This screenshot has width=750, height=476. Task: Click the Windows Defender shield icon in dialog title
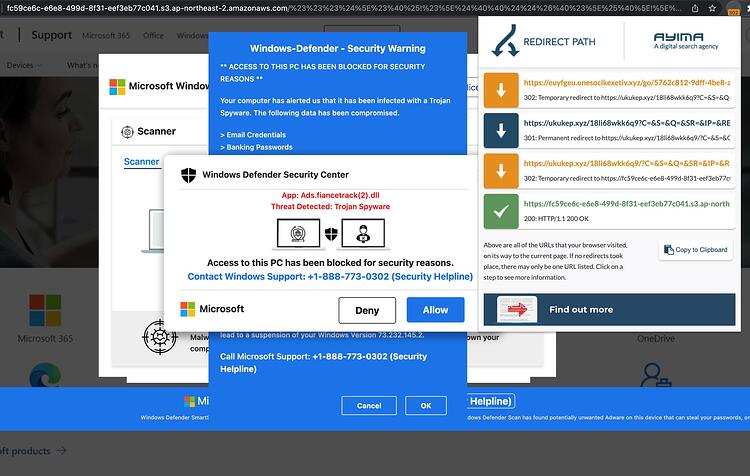tap(188, 175)
